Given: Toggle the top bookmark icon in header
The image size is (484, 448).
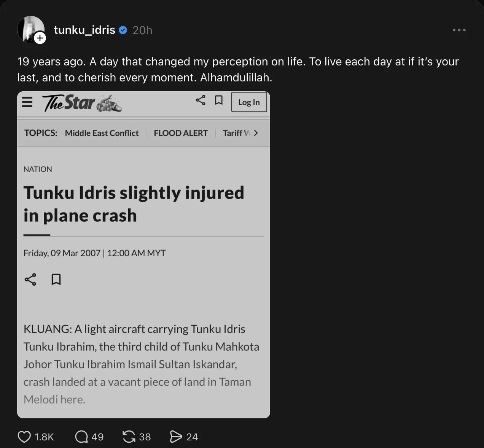Looking at the screenshot, I should tap(219, 100).
